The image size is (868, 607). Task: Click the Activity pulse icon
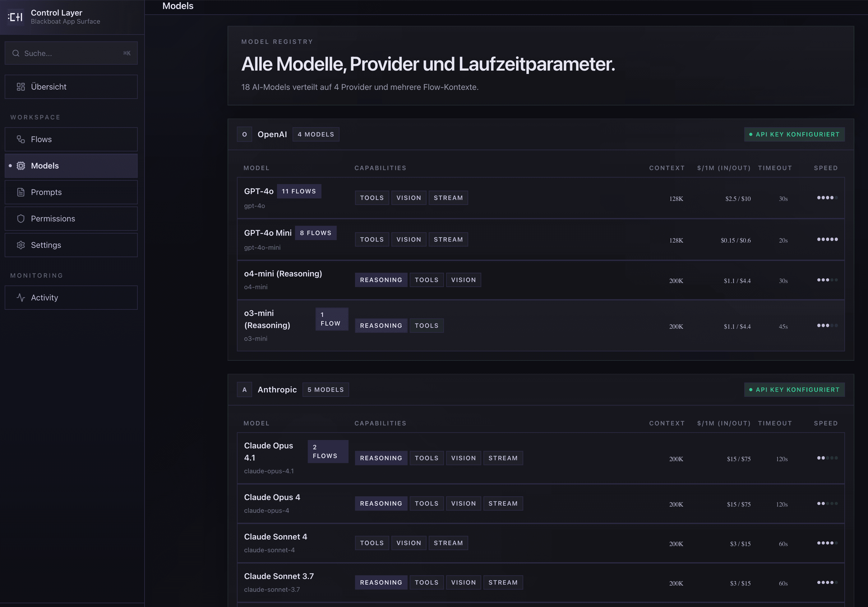coord(21,298)
